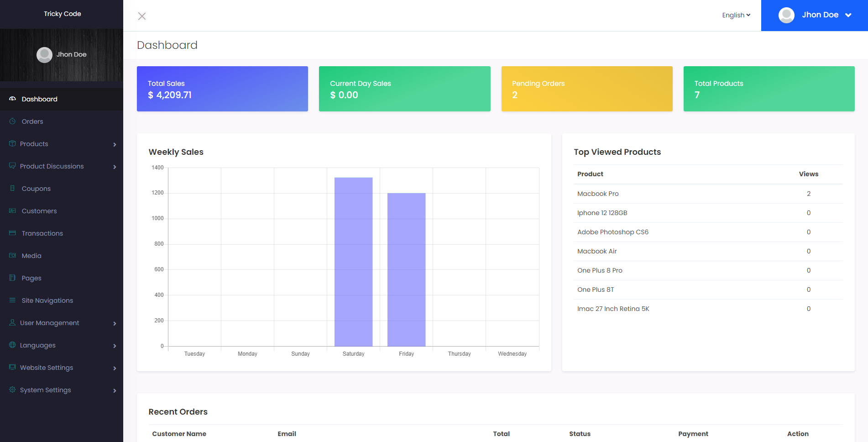Screen dimensions: 868x442
Task: Click the Saturday bar in Weekly Sales
Action: tap(353, 262)
